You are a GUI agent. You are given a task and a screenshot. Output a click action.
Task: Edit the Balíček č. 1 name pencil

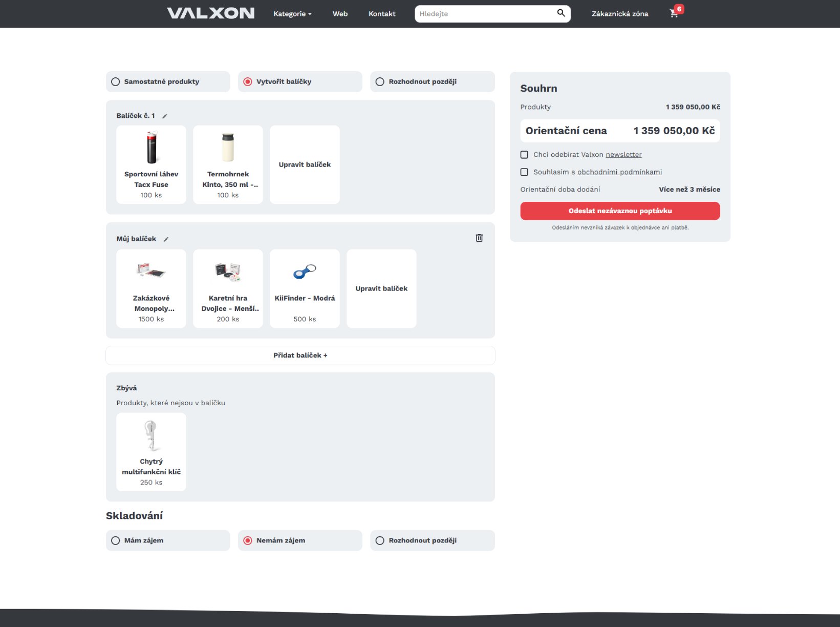pos(165,116)
